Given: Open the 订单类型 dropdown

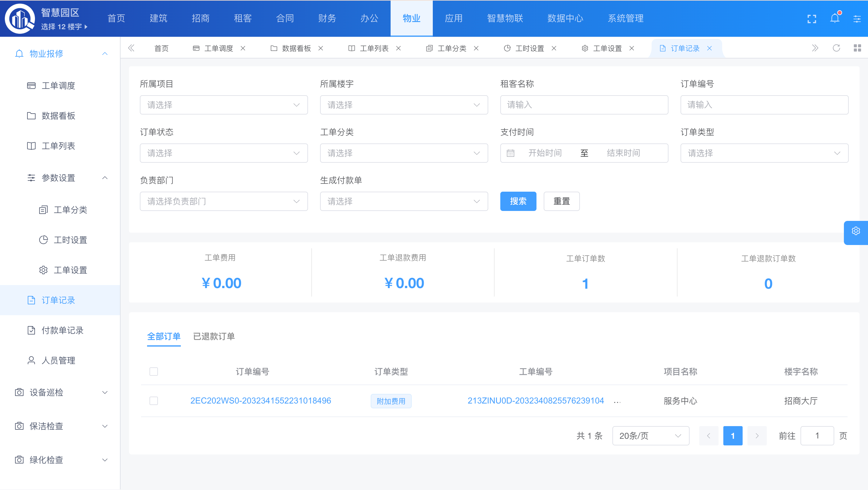Looking at the screenshot, I should pyautogui.click(x=764, y=153).
